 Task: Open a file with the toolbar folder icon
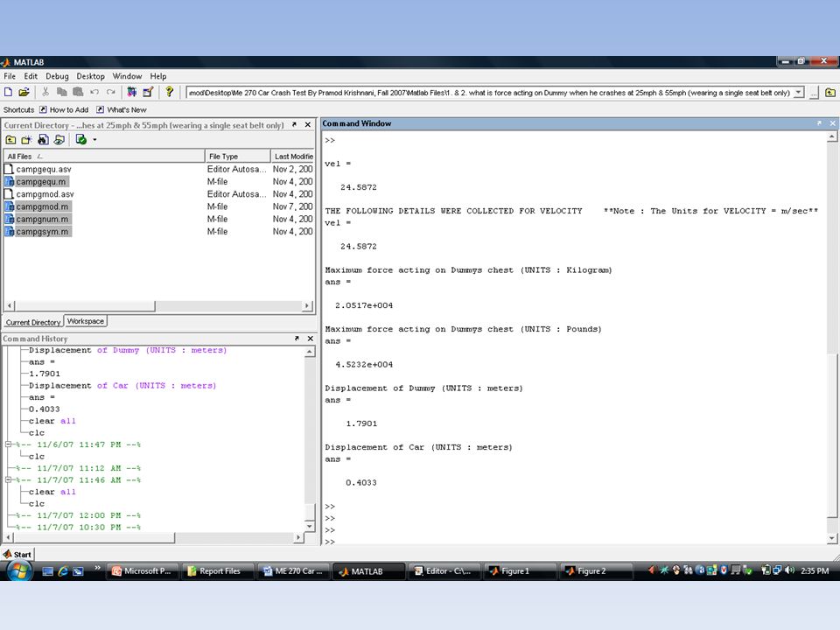[x=24, y=92]
